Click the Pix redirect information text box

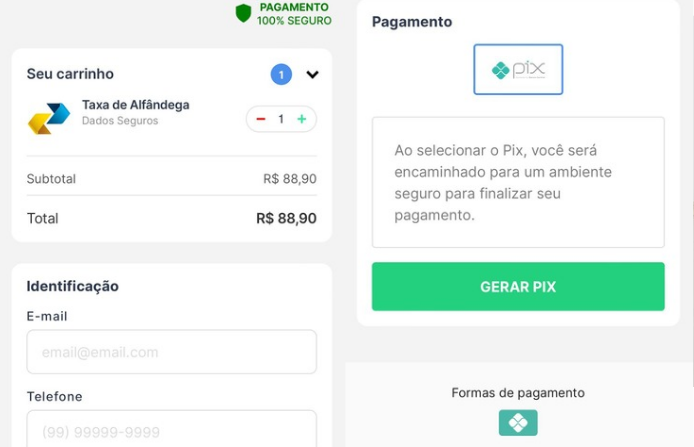(518, 182)
